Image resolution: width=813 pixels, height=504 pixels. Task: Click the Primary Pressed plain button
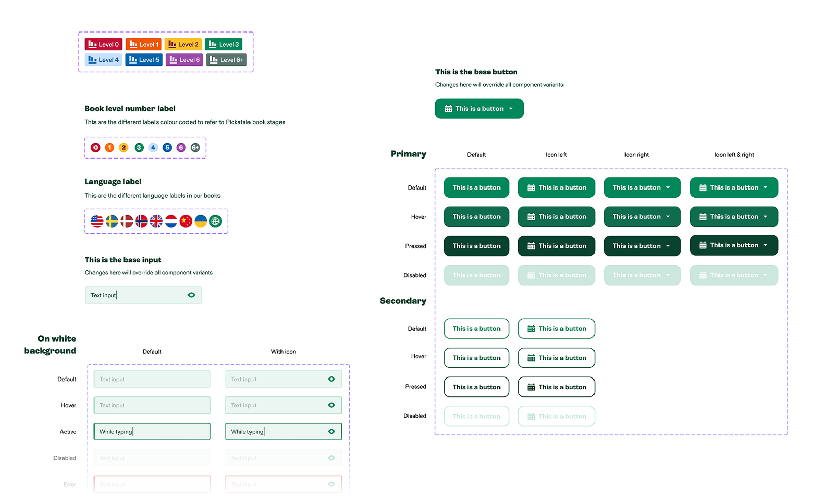(x=477, y=246)
